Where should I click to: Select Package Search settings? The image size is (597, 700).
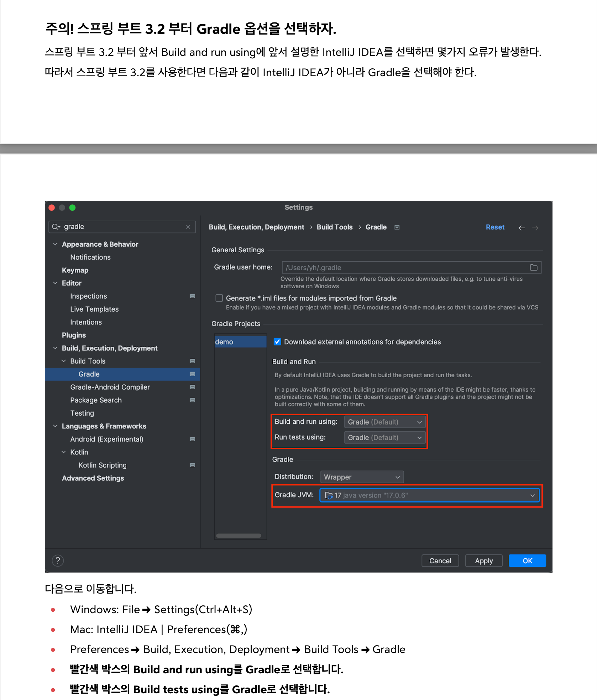click(x=96, y=400)
